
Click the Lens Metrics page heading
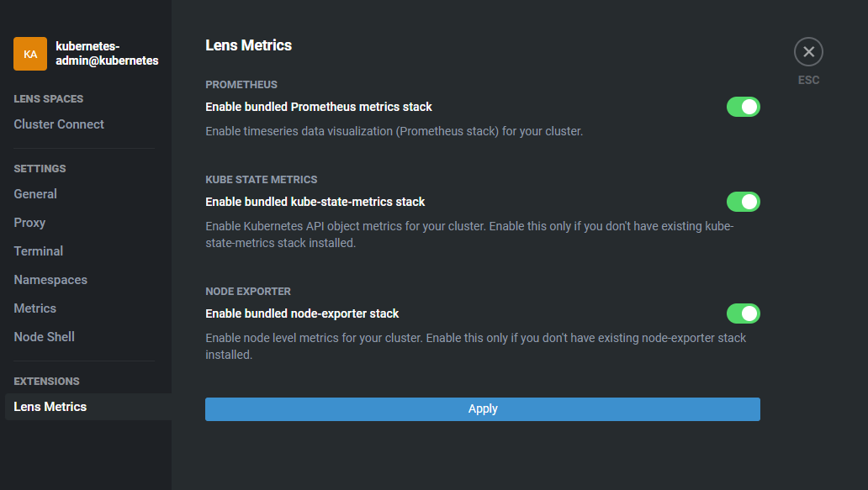248,45
